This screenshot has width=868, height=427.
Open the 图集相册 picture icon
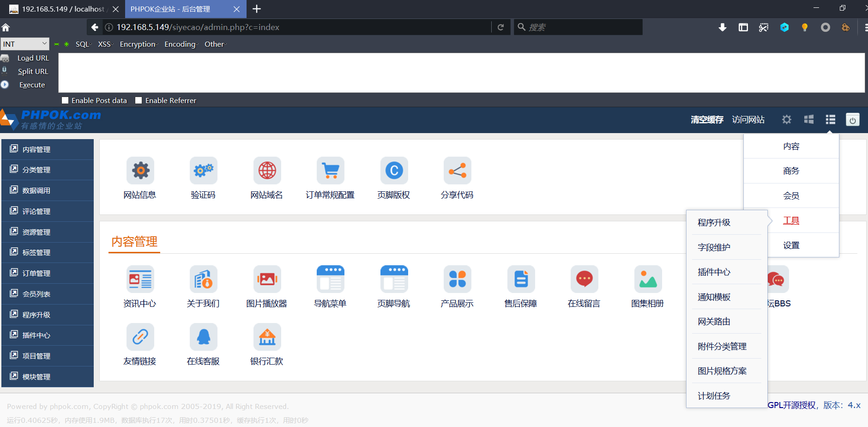pos(648,279)
